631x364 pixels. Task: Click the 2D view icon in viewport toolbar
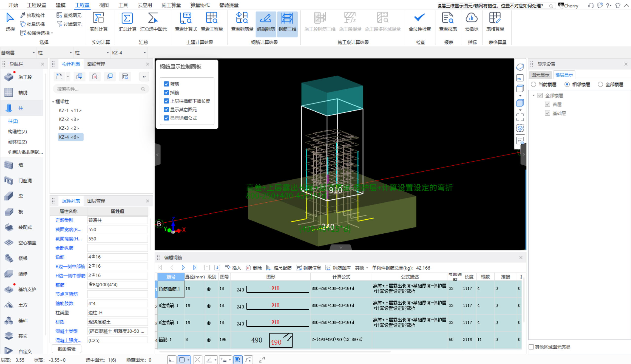pos(520,78)
